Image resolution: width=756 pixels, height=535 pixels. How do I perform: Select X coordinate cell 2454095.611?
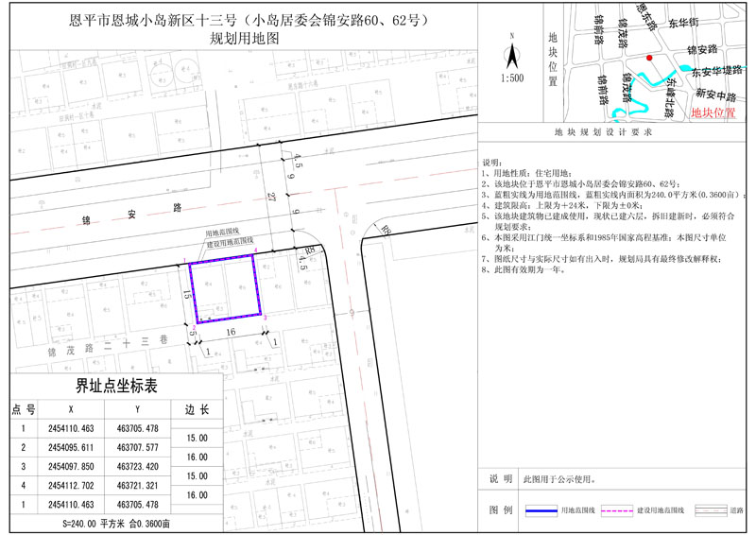pyautogui.click(x=72, y=447)
